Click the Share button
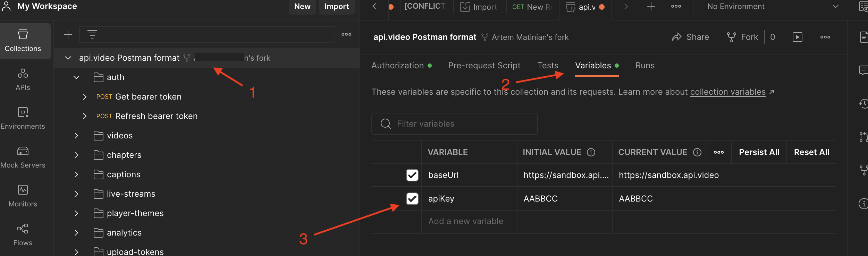The width and height of the screenshot is (868, 256). tap(690, 37)
